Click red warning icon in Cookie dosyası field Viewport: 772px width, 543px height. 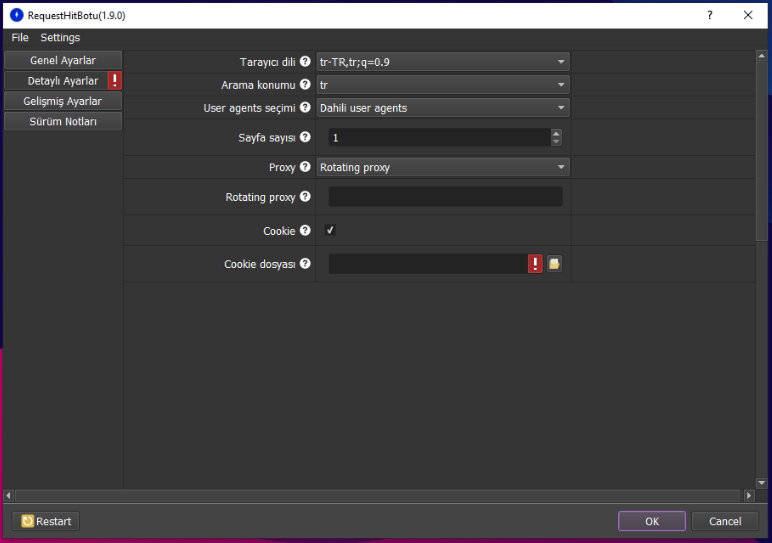(x=536, y=264)
